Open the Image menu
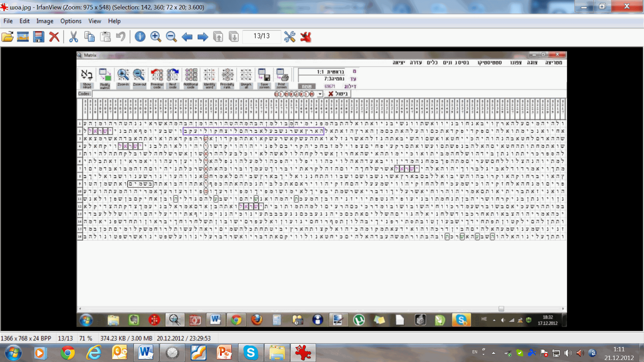 [45, 21]
